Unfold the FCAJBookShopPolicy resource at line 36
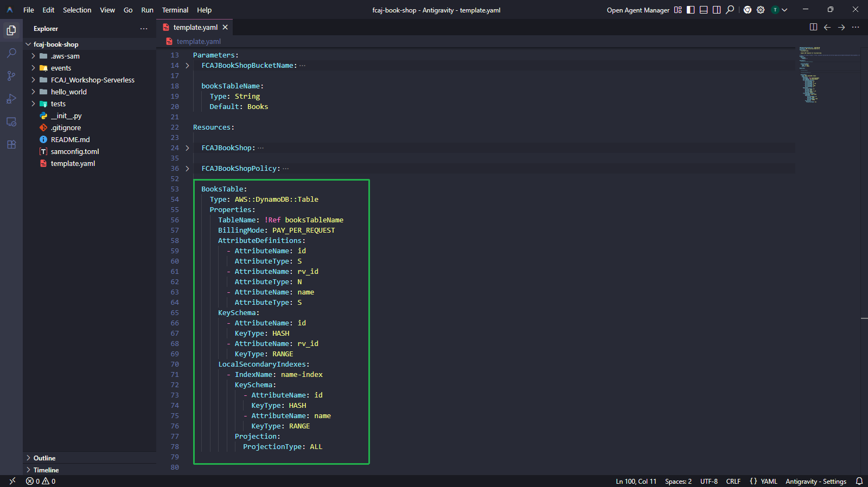868x487 pixels. point(187,169)
